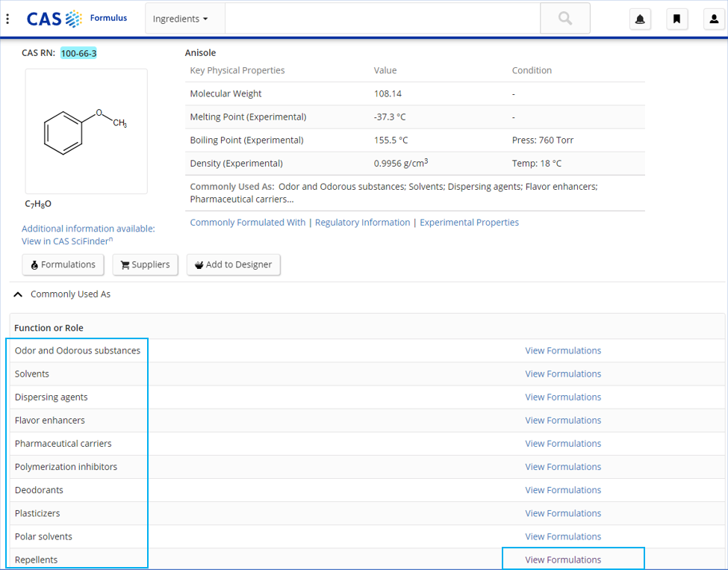Jump to Commonly Formulated With section
Screen dimensions: 728x570
tap(247, 222)
